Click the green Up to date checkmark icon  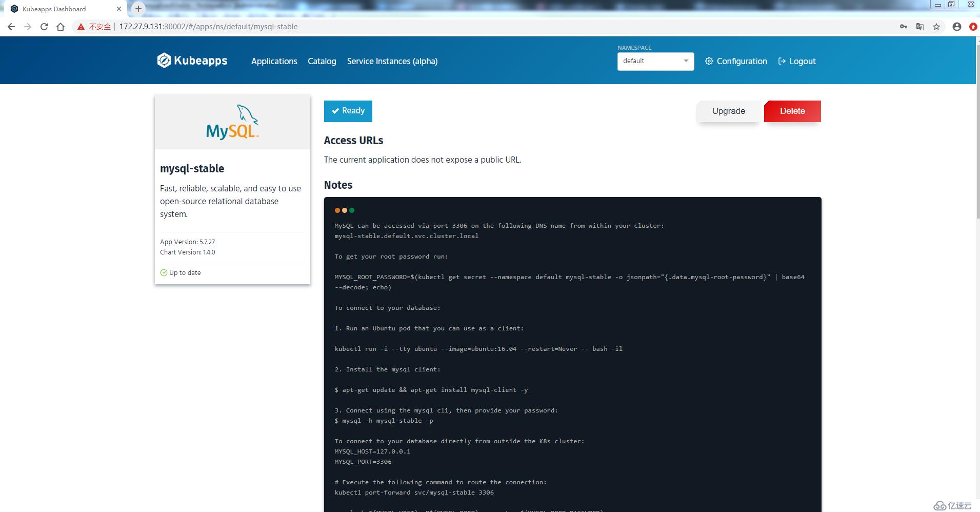(164, 272)
